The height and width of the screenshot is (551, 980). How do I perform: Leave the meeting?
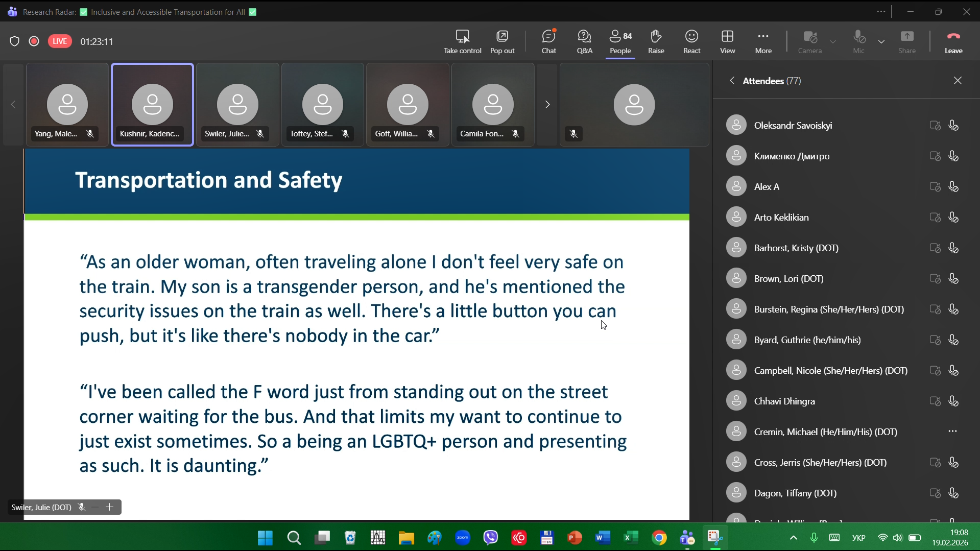tap(953, 41)
